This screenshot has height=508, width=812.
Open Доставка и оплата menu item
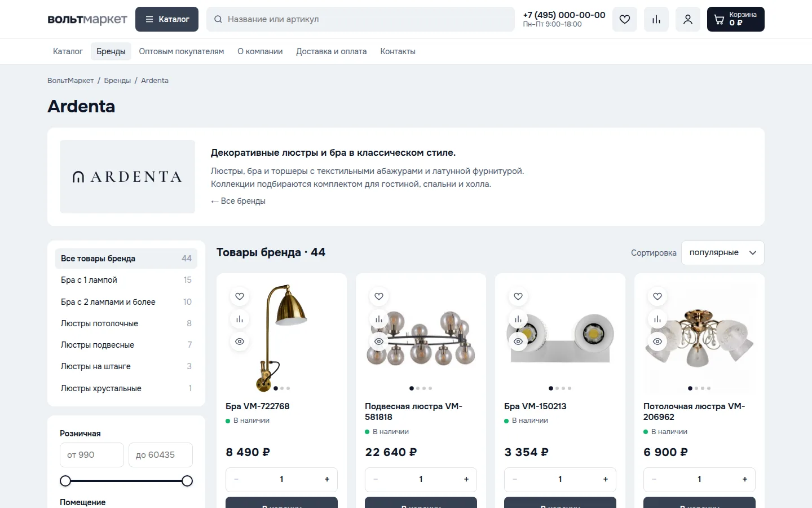(x=332, y=51)
